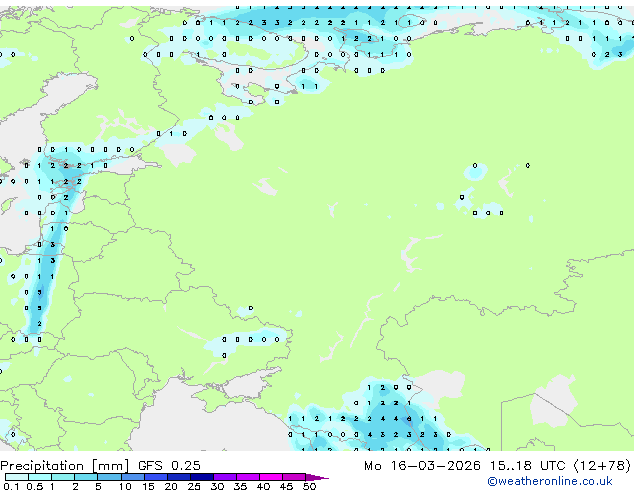The width and height of the screenshot is (634, 490).
Task: Select the "15..18 UTC" time range text
Action: pos(527,466)
